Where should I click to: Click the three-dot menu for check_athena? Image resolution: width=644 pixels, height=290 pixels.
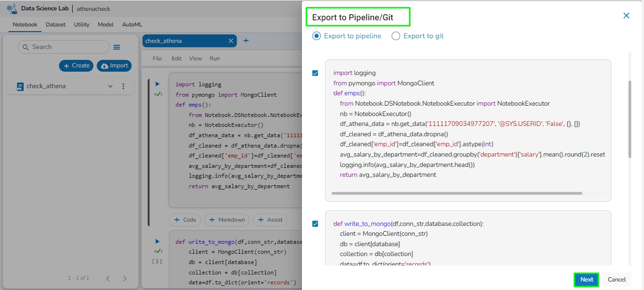pos(124,86)
